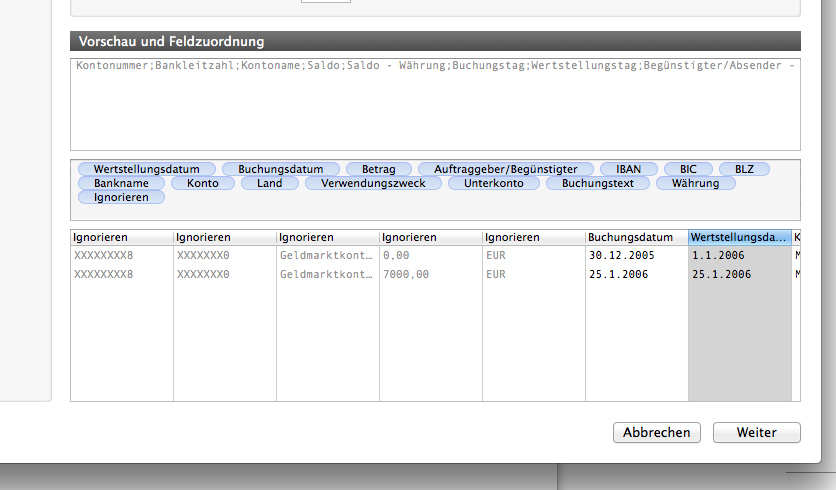Choose the Auftraggeber/Begünstigter tag

point(506,169)
